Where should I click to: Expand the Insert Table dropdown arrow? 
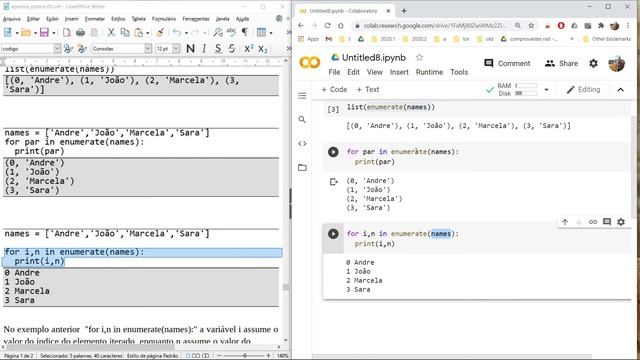click(x=271, y=33)
